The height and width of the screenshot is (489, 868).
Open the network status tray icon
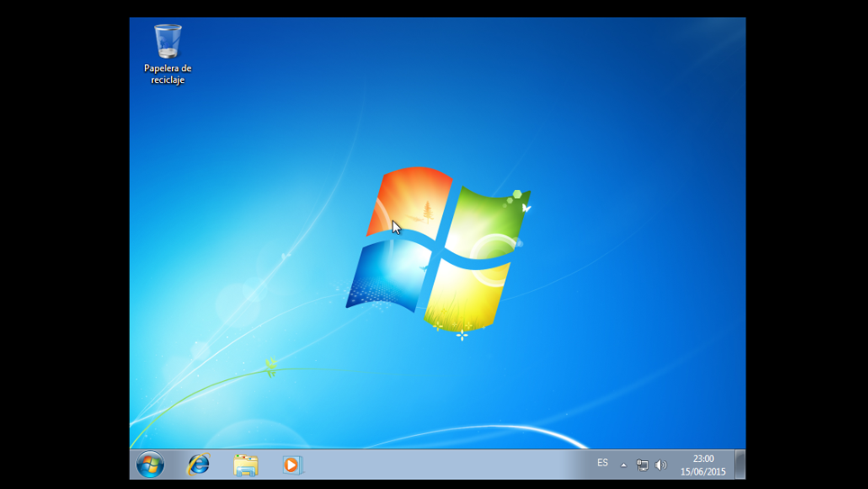[642, 466]
